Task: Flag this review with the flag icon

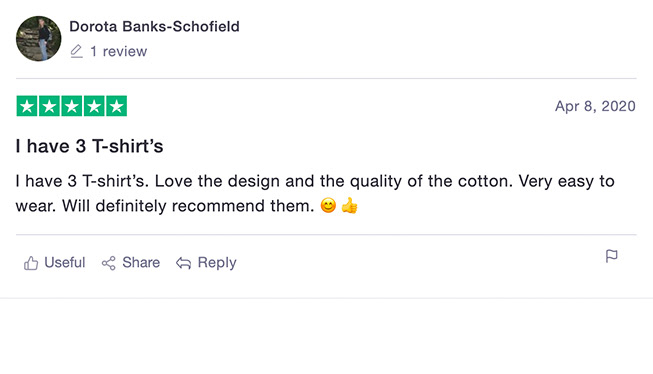Action: click(x=611, y=256)
